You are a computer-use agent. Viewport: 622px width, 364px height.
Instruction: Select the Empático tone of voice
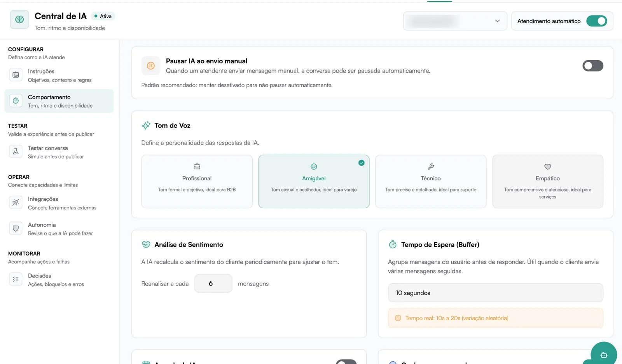pyautogui.click(x=548, y=181)
